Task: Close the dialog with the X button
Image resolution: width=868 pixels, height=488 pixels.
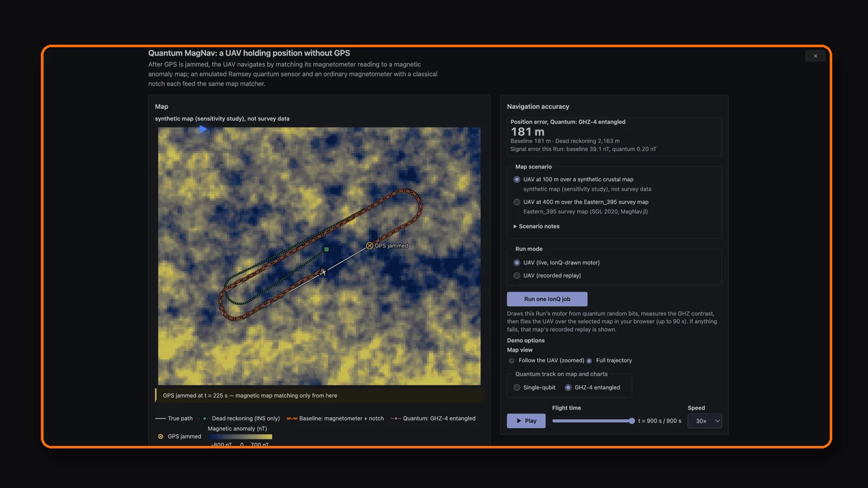Action: point(815,56)
